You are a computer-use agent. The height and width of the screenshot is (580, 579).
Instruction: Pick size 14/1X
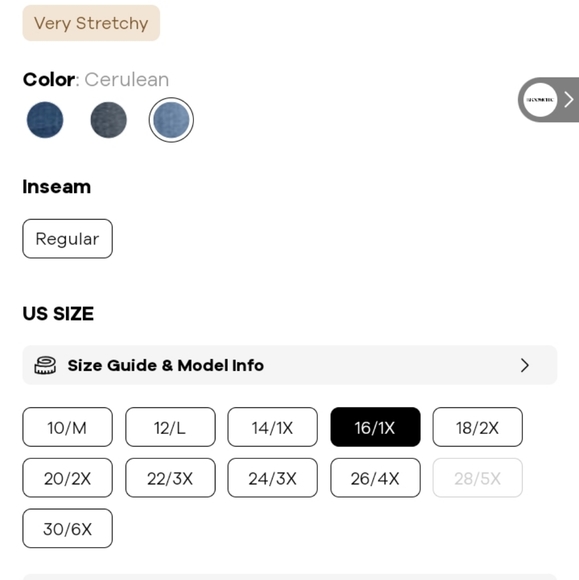[x=273, y=427]
